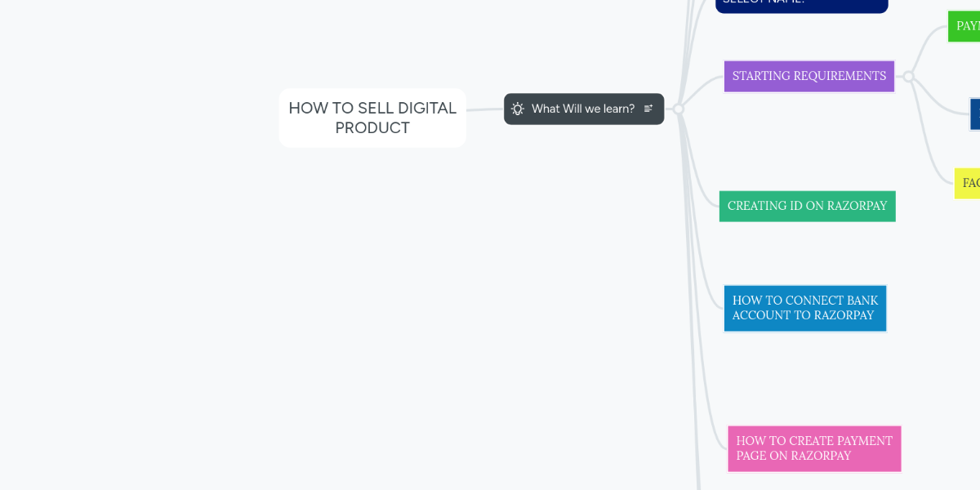Image resolution: width=980 pixels, height=490 pixels.
Task: Click the "HOW TO SELL DIGITAL PRODUCT" title text
Action: tap(372, 118)
